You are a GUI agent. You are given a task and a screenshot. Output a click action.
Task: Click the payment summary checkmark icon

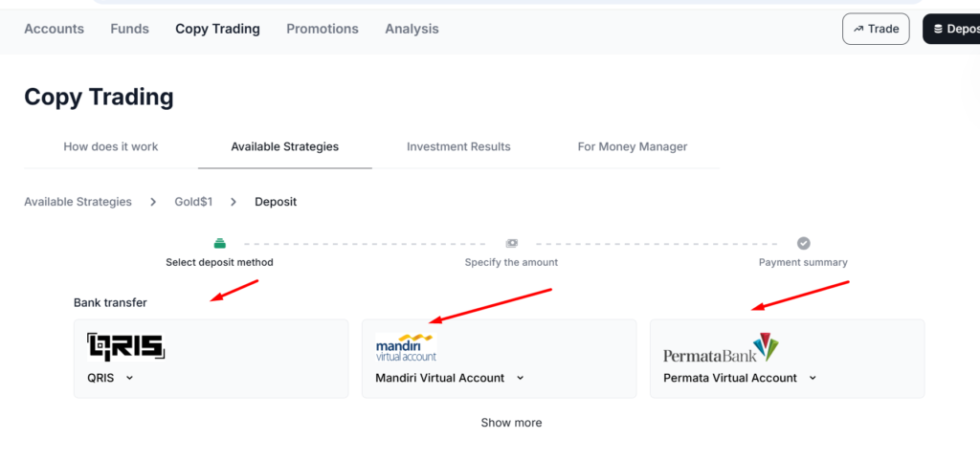[804, 243]
